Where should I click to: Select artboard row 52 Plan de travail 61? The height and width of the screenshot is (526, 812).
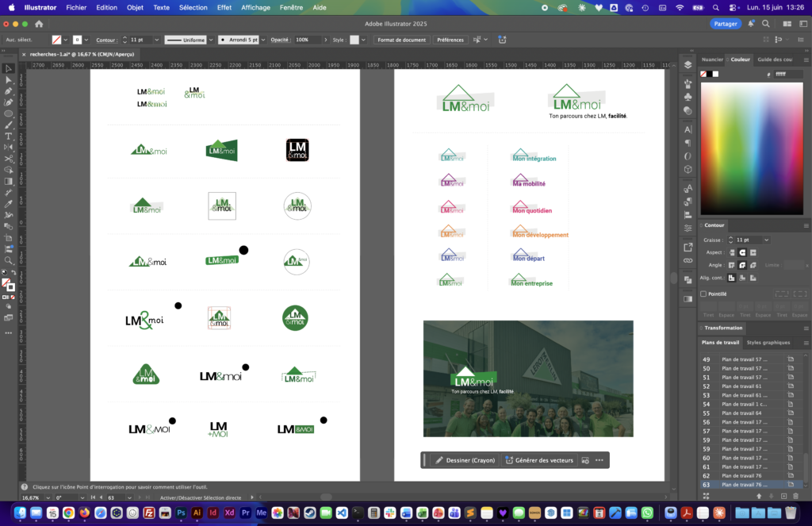(x=752, y=386)
